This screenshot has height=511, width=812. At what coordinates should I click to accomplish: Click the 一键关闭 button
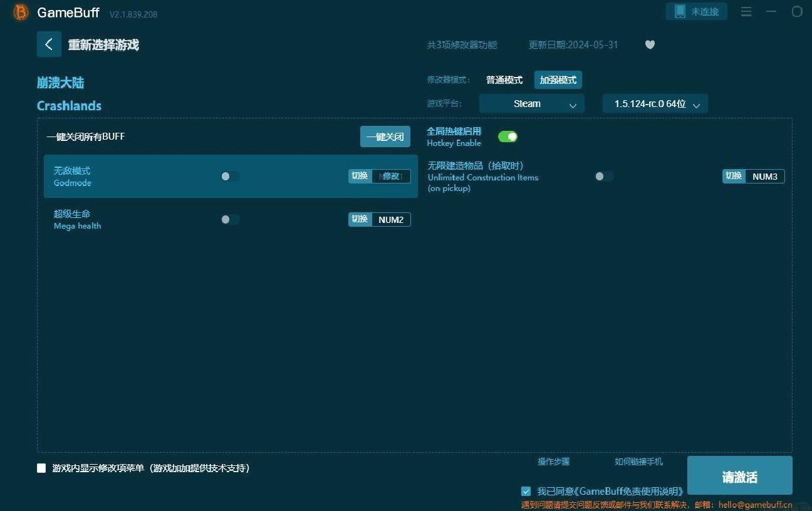(385, 137)
